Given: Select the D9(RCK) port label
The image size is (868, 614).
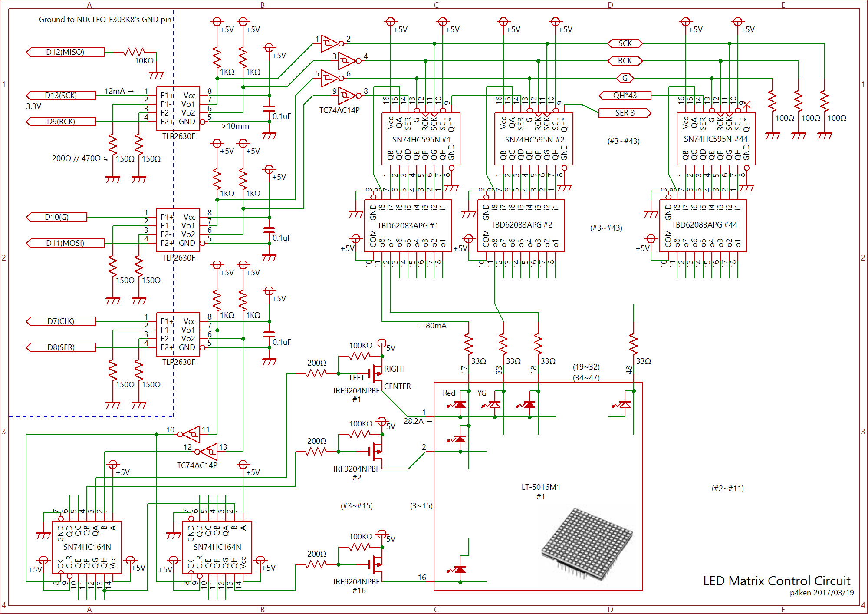Looking at the screenshot, I should [x=61, y=122].
